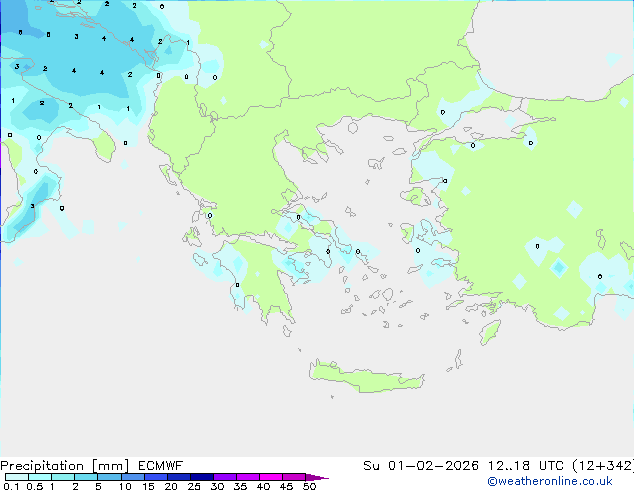Click the '45' legend scale label
This screenshot has width=634, height=490.
click(x=286, y=486)
